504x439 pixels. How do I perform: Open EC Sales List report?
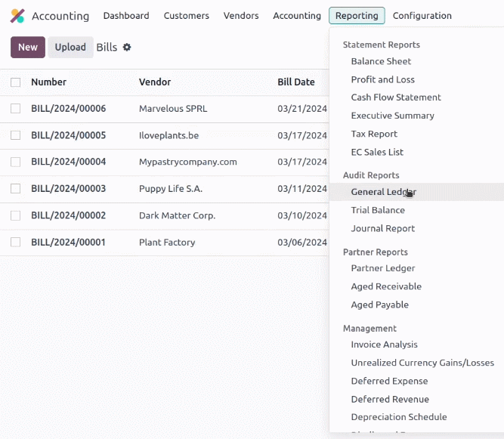[377, 152]
